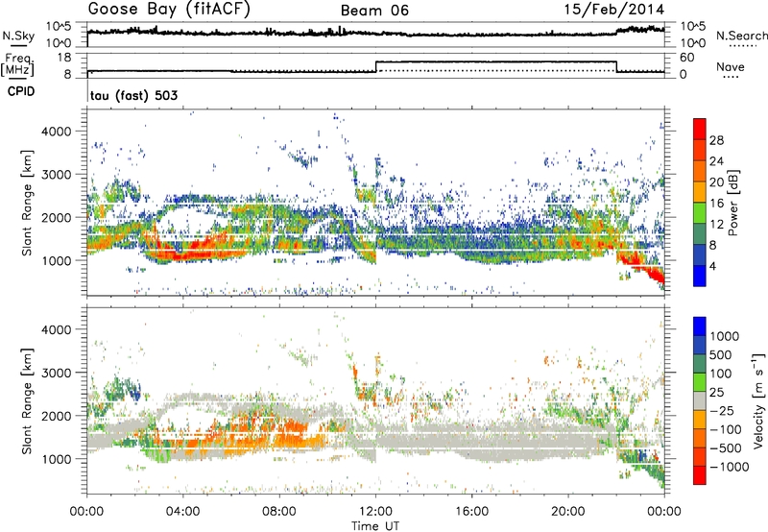Click the 'N.Search' legend label
This screenshot has height=532, width=768.
(x=741, y=36)
